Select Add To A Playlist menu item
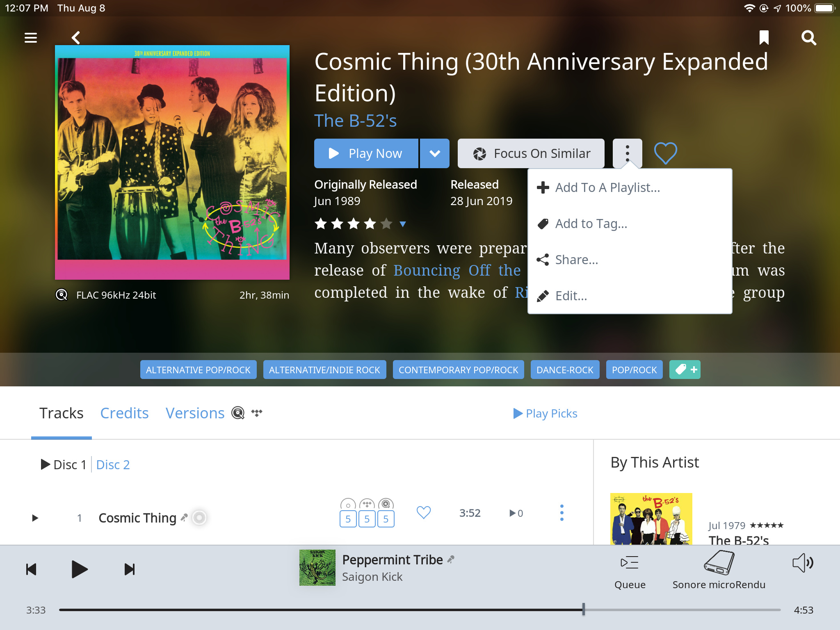The width and height of the screenshot is (840, 630). pyautogui.click(x=630, y=187)
